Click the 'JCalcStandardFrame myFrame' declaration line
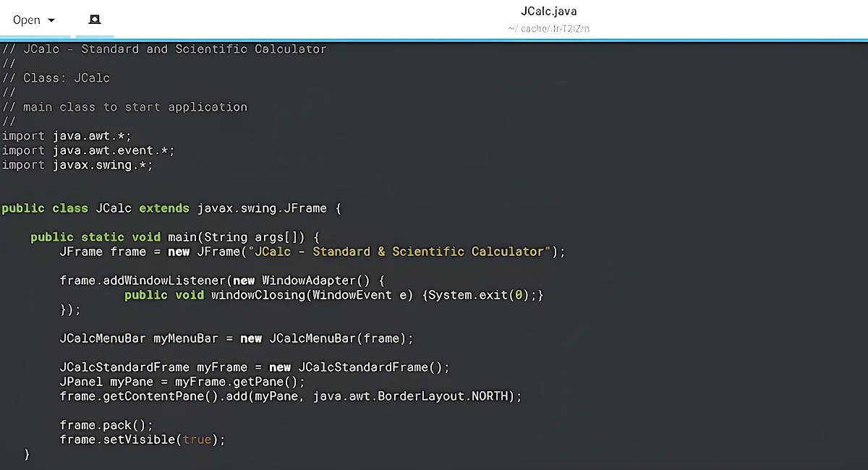868x470 pixels. pyautogui.click(x=255, y=367)
